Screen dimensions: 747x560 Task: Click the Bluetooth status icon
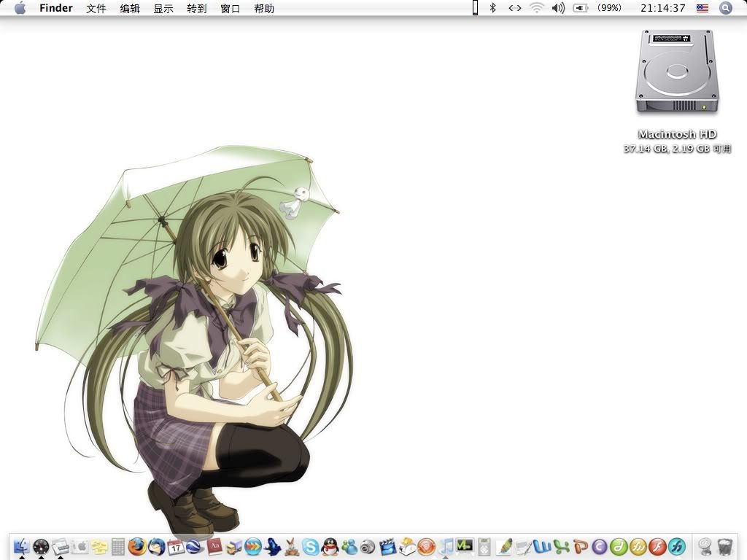coord(493,7)
